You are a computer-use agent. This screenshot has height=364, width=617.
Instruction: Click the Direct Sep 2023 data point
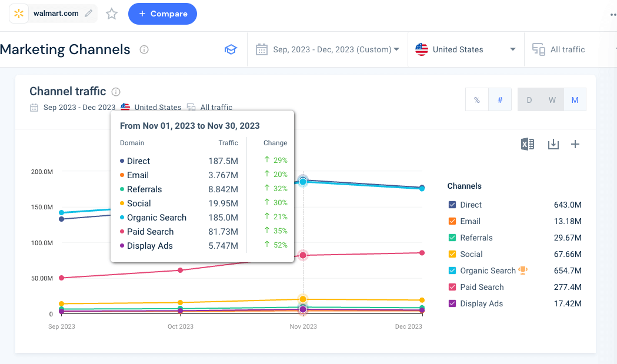[61, 219]
